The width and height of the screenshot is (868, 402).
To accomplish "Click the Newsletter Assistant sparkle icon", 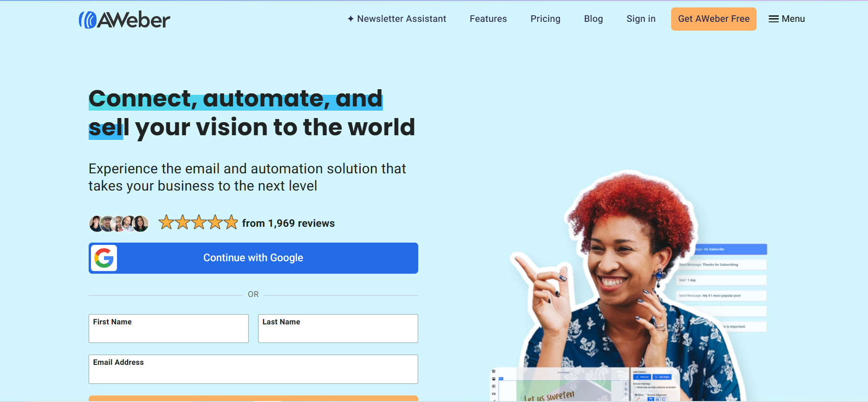I will pos(351,19).
